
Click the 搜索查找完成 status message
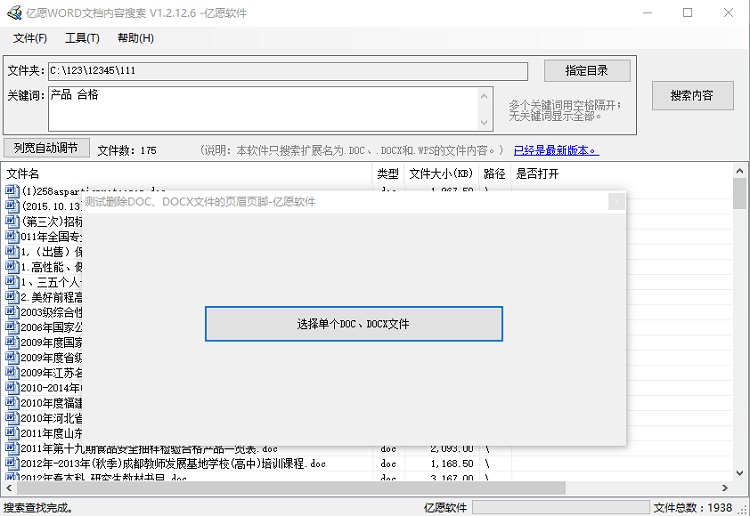pyautogui.click(x=38, y=507)
